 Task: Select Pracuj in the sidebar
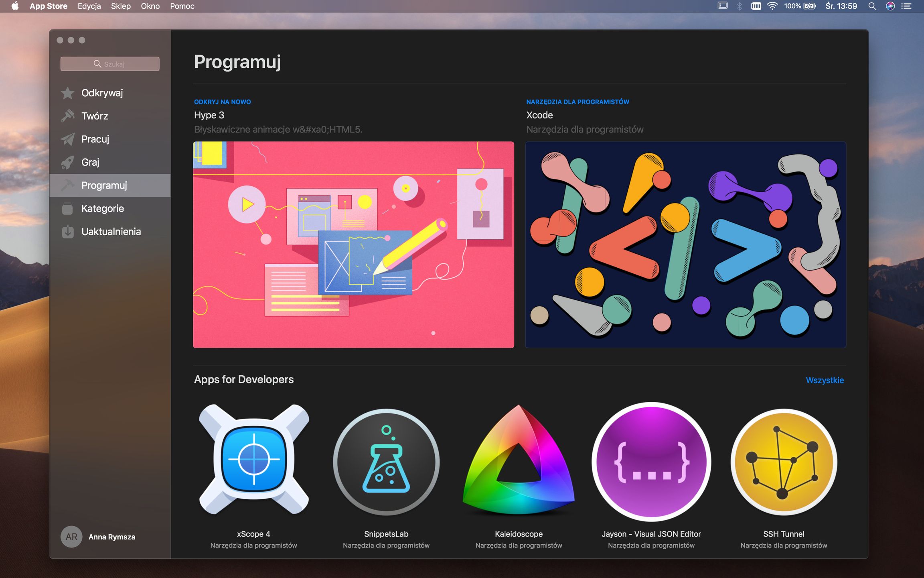(x=95, y=139)
